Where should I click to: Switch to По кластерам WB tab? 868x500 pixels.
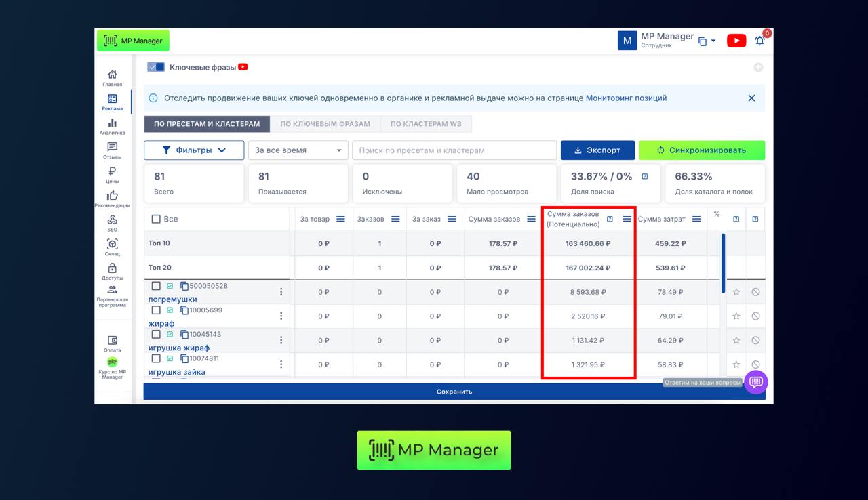click(426, 124)
